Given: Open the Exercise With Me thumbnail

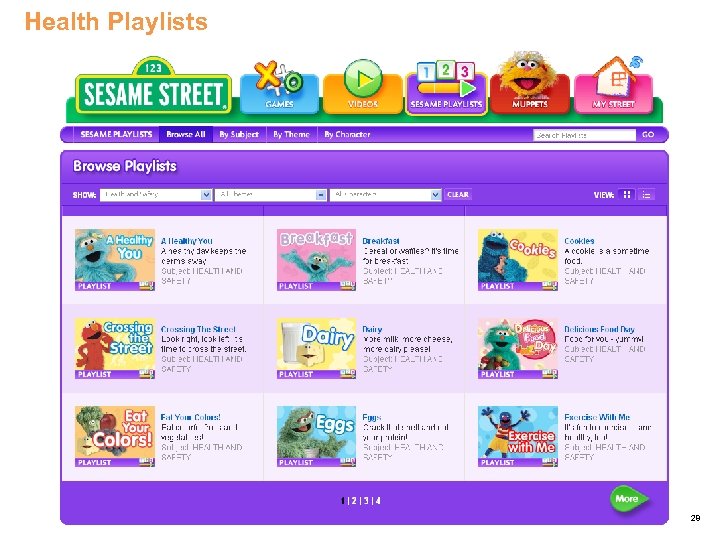Looking at the screenshot, I should click(x=518, y=436).
